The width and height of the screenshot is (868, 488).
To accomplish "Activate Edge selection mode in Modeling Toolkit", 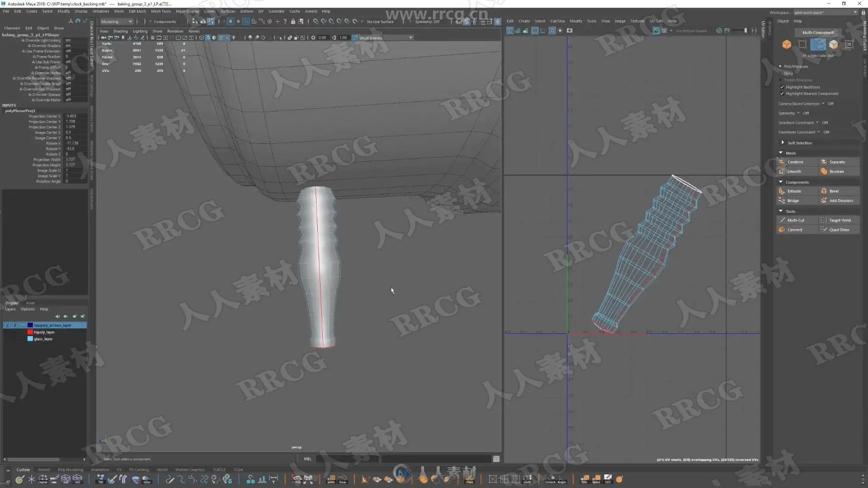I will coord(818,44).
